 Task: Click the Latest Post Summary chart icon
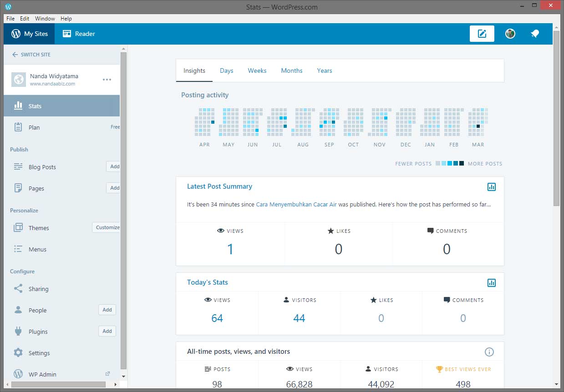coord(491,187)
